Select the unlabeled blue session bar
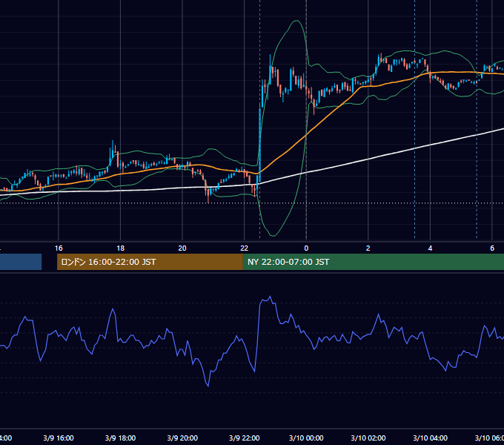Viewport: 504px width, 445px height. tap(21, 262)
